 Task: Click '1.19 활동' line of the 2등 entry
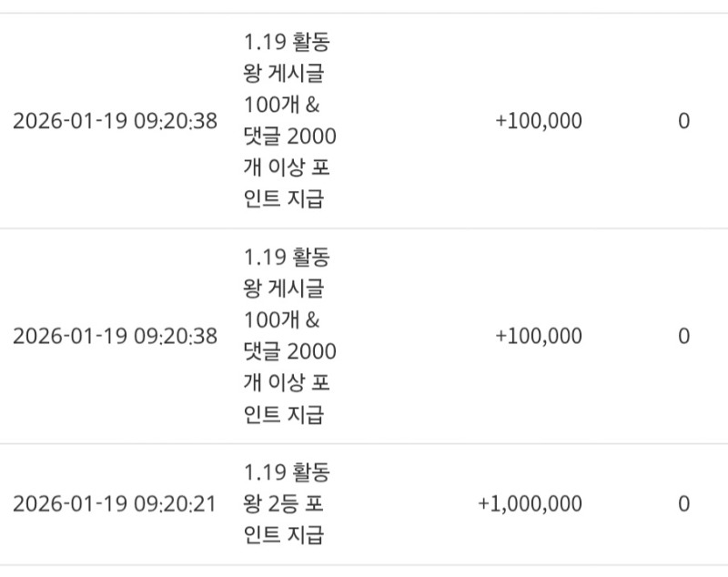pos(287,472)
